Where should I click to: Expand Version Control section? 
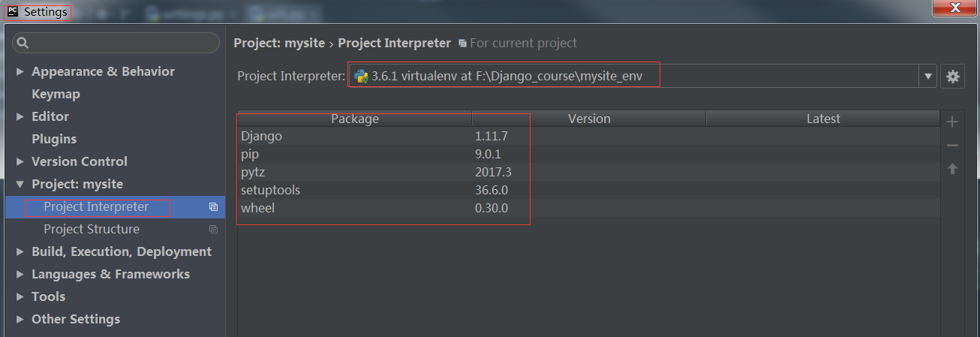pos(20,162)
